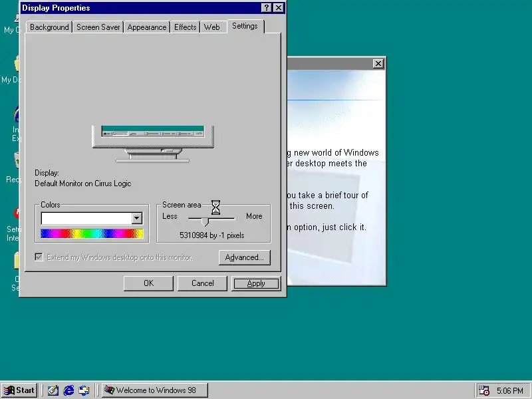Open the Advanced display settings

(244, 257)
